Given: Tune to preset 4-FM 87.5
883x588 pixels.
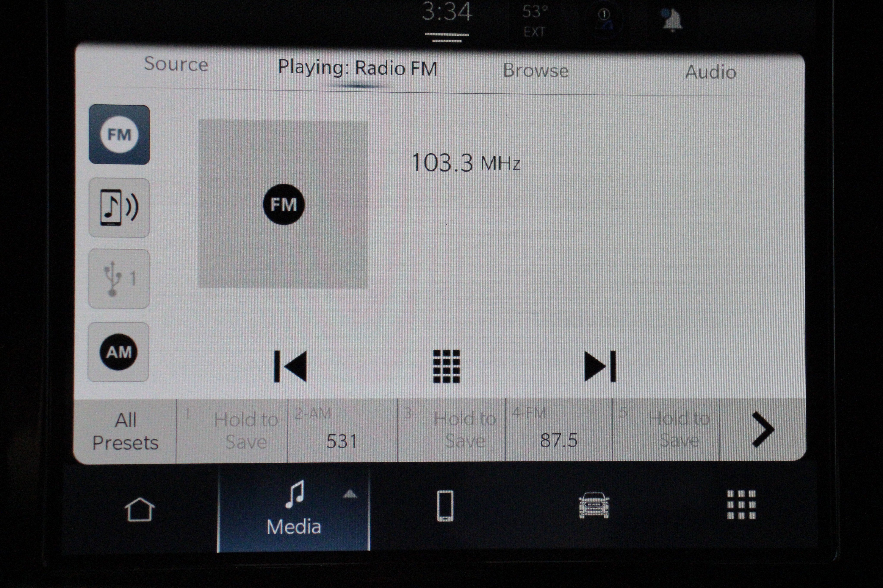Looking at the screenshot, I should [x=558, y=431].
